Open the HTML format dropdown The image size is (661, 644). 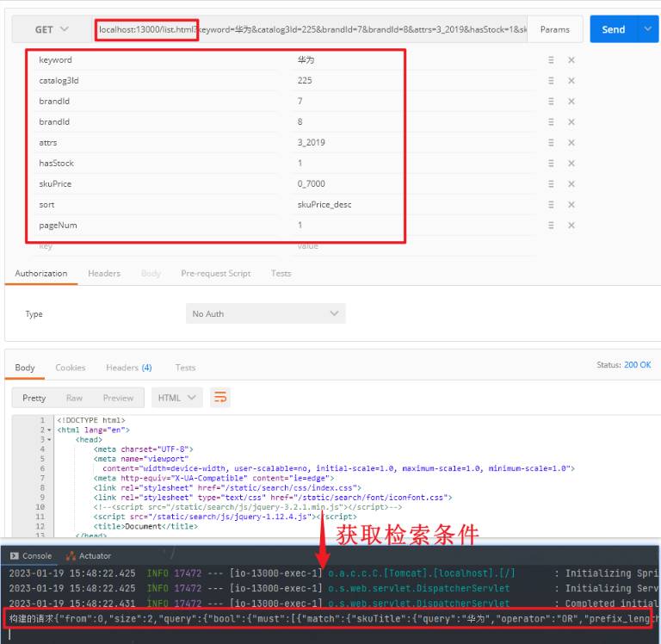click(177, 398)
